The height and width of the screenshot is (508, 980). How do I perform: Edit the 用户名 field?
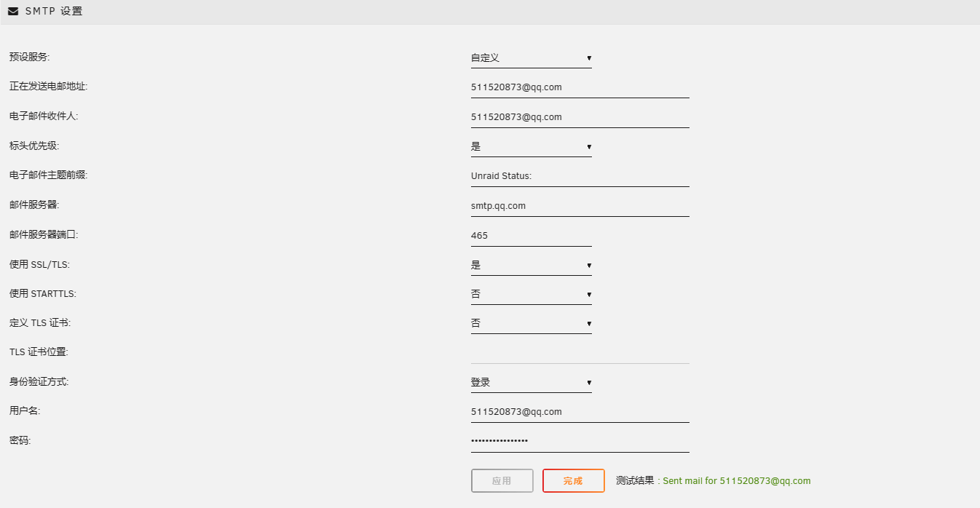click(580, 411)
